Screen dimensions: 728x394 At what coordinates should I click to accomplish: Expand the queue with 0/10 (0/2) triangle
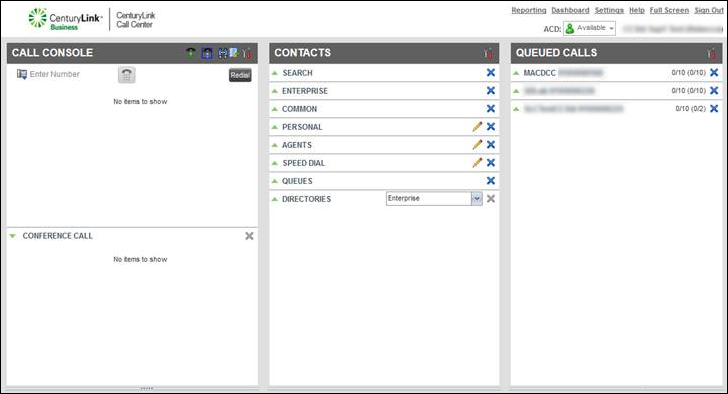pos(516,109)
